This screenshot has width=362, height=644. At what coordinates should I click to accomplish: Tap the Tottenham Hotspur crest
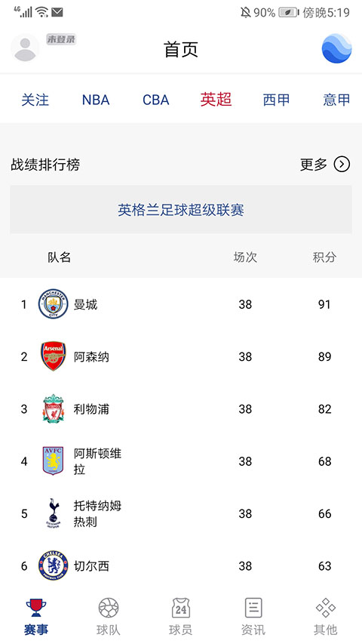coord(54,513)
